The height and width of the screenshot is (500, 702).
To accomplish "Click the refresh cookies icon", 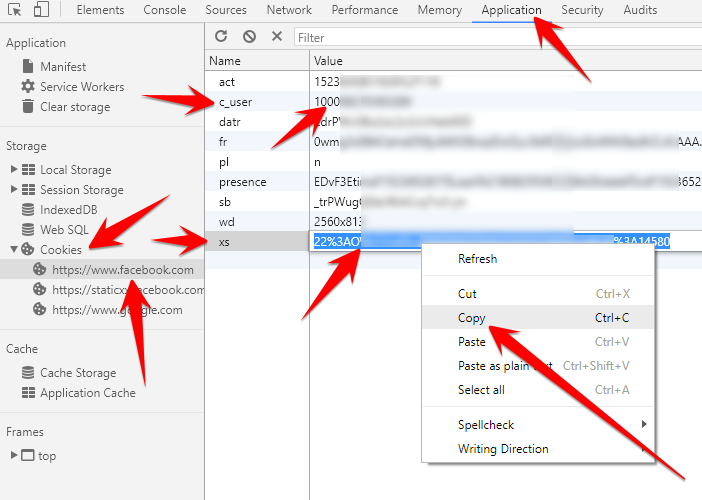I will pyautogui.click(x=221, y=36).
